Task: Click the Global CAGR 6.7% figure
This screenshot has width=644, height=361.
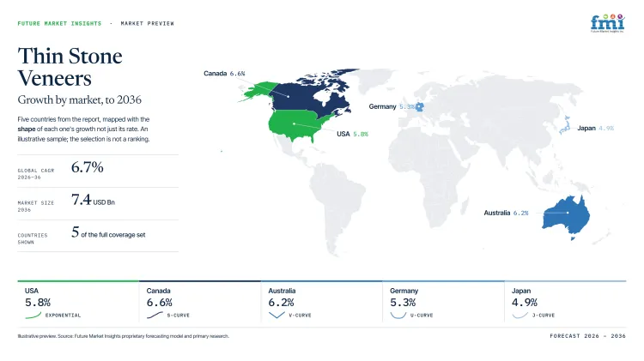Action: pyautogui.click(x=87, y=167)
